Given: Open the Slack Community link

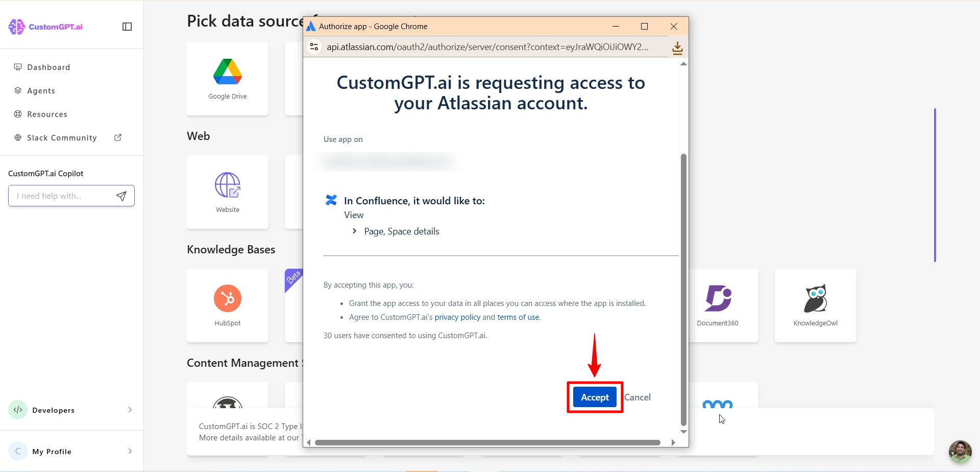Looking at the screenshot, I should pyautogui.click(x=62, y=137).
